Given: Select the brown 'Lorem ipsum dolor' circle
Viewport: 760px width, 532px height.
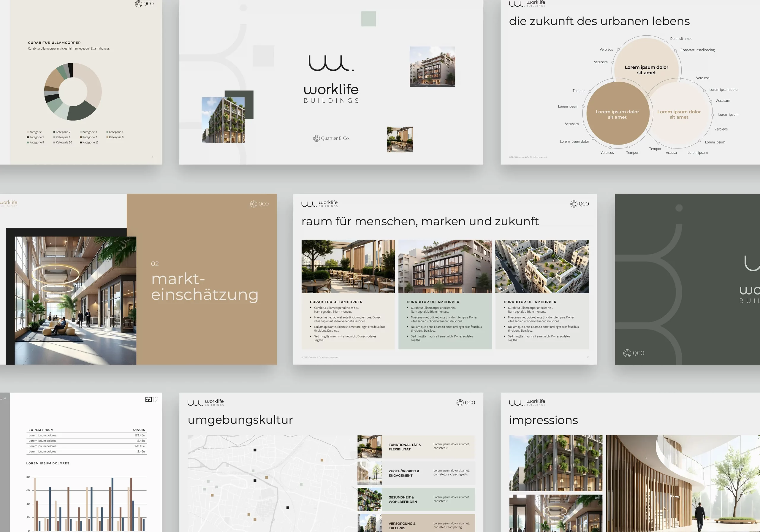Looking at the screenshot, I should (x=617, y=114).
